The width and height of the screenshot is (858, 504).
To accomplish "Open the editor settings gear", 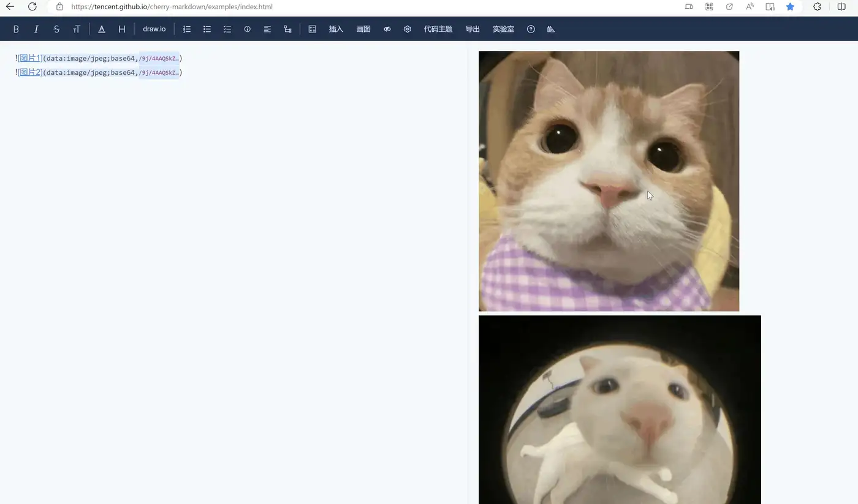I will [408, 29].
